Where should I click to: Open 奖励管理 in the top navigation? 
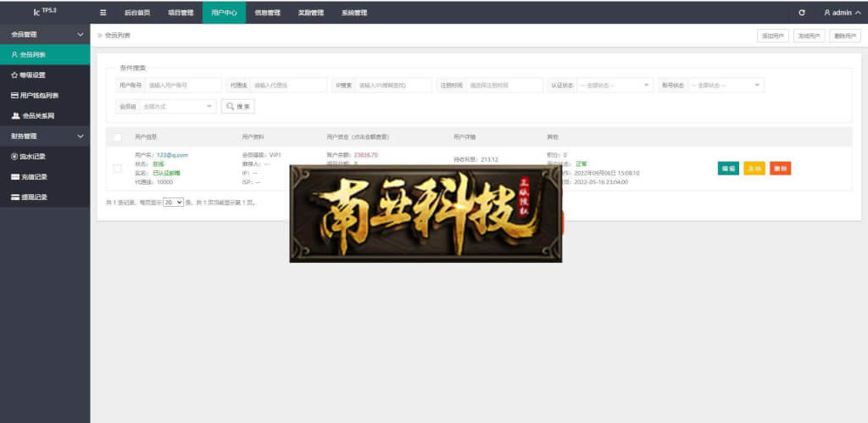click(x=310, y=13)
